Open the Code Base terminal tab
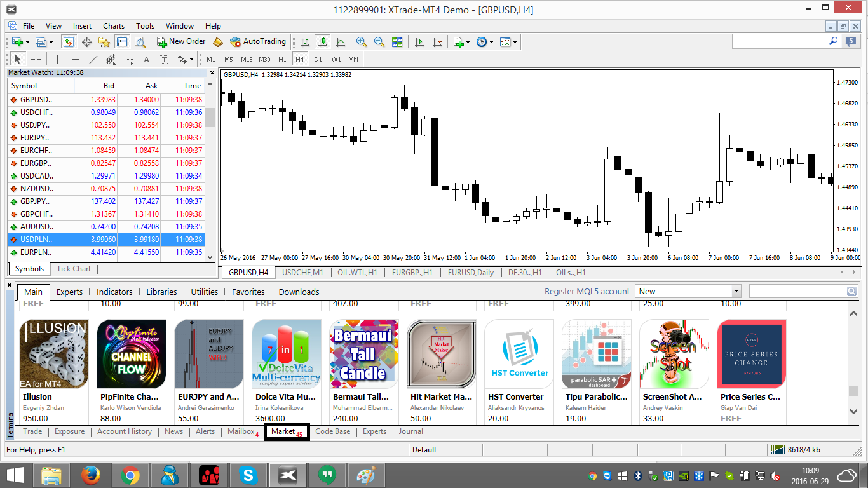 (x=333, y=431)
